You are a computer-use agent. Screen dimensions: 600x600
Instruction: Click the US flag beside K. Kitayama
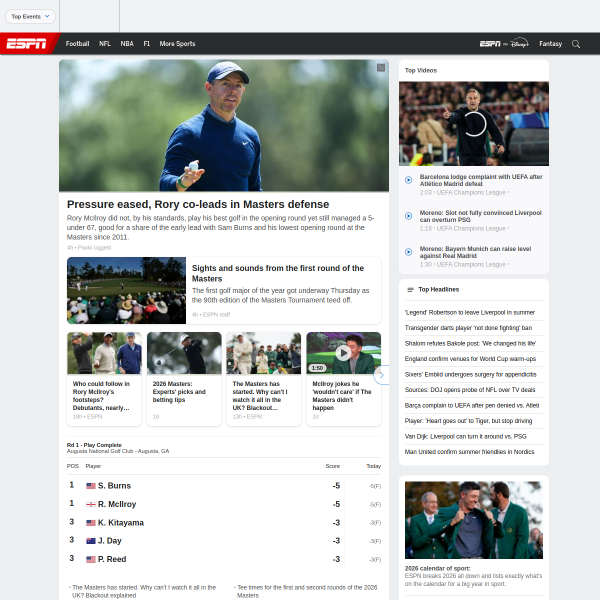[91, 523]
